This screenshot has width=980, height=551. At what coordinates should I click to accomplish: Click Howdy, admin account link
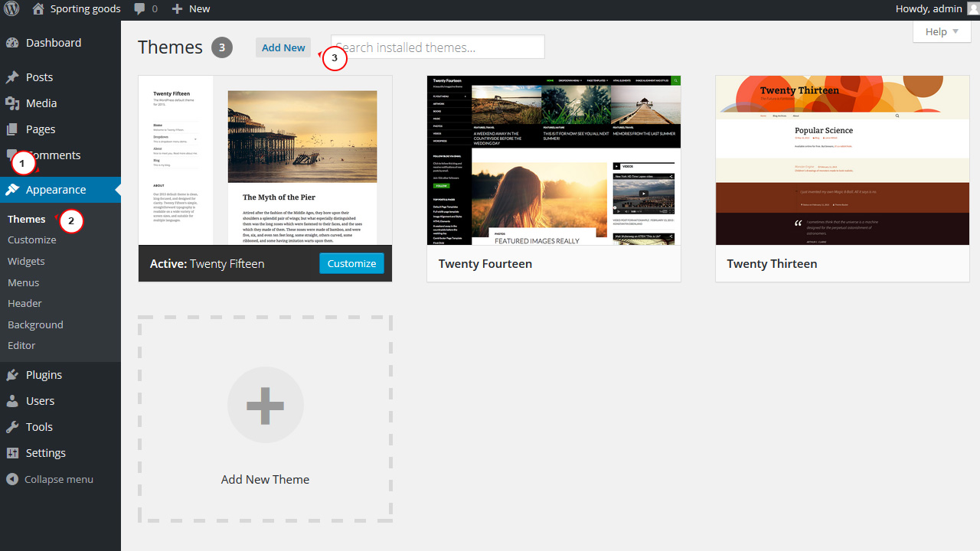point(929,9)
